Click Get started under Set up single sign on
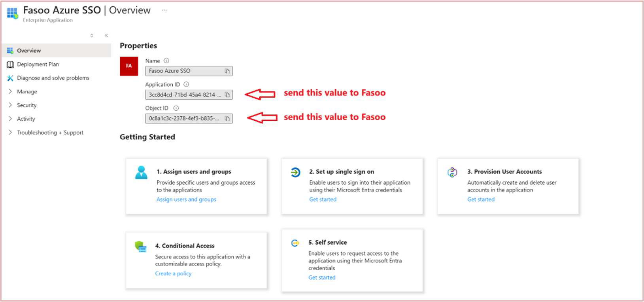This screenshot has width=644, height=302. 323,199
